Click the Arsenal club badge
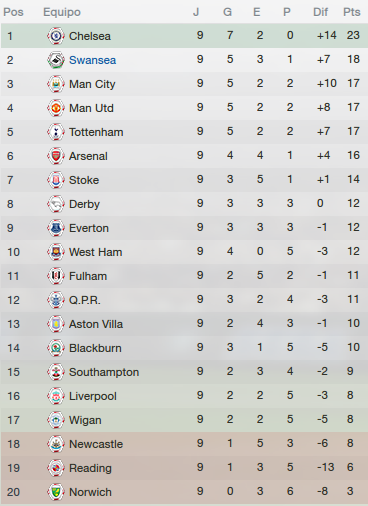Image resolution: width=368 pixels, height=506 pixels. (56, 156)
